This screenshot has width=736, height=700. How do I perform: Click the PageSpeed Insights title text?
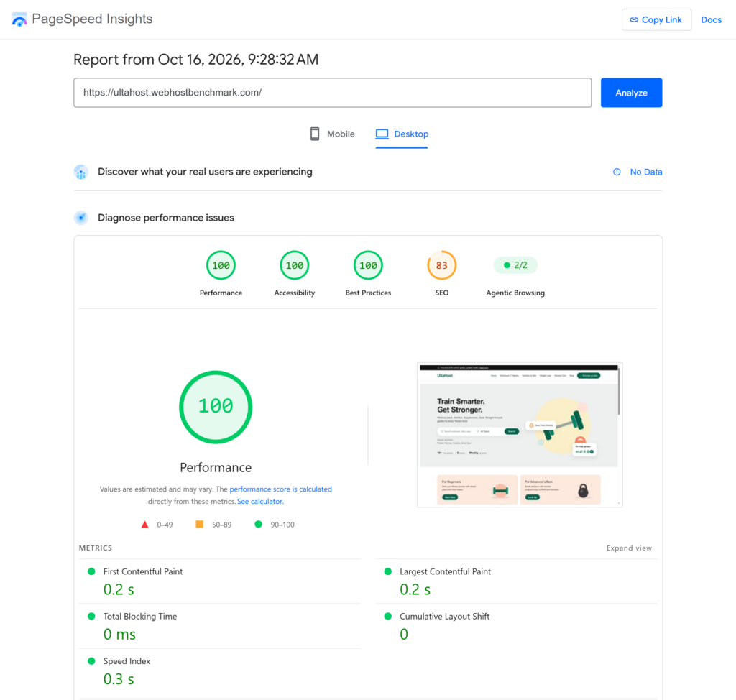click(x=92, y=19)
